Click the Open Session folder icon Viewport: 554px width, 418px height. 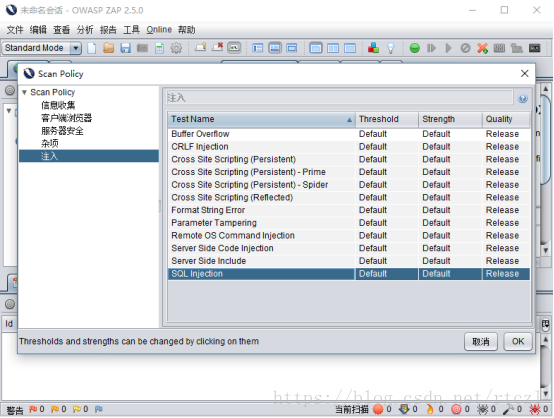coord(108,48)
